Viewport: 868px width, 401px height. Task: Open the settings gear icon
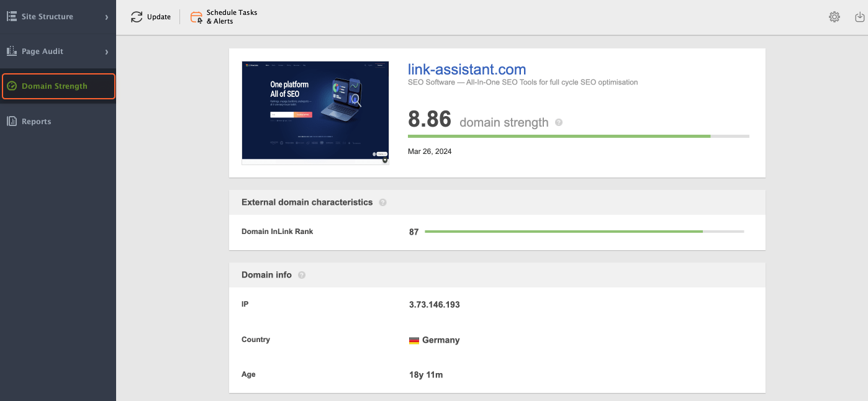[834, 17]
